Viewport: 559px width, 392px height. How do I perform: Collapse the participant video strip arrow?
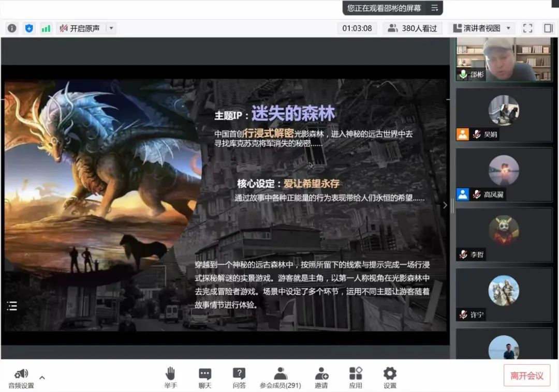(445, 205)
